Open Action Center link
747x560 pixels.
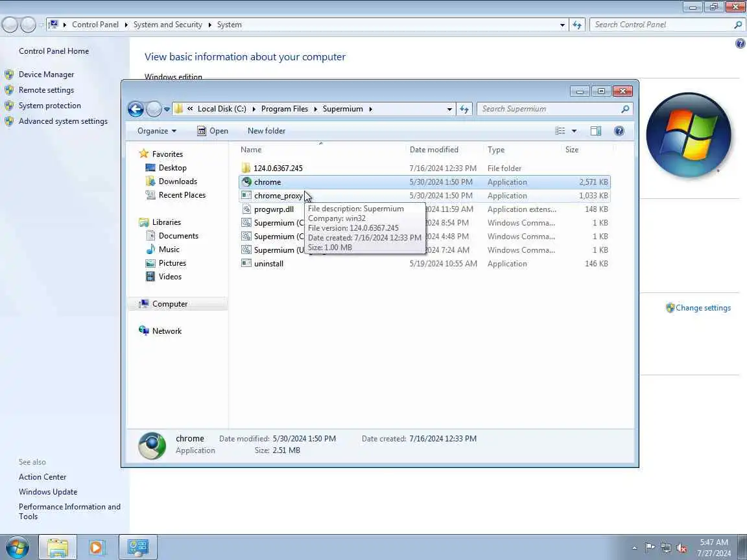(42, 476)
